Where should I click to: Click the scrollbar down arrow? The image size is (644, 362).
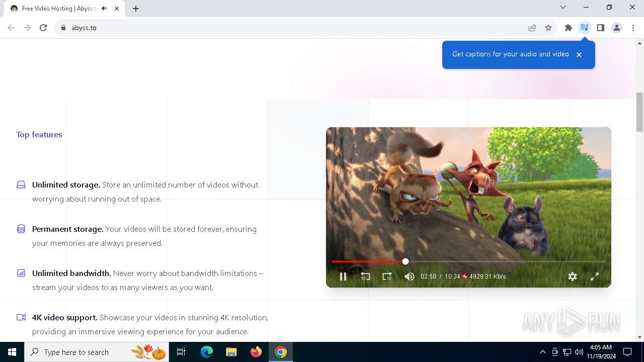pos(639,337)
